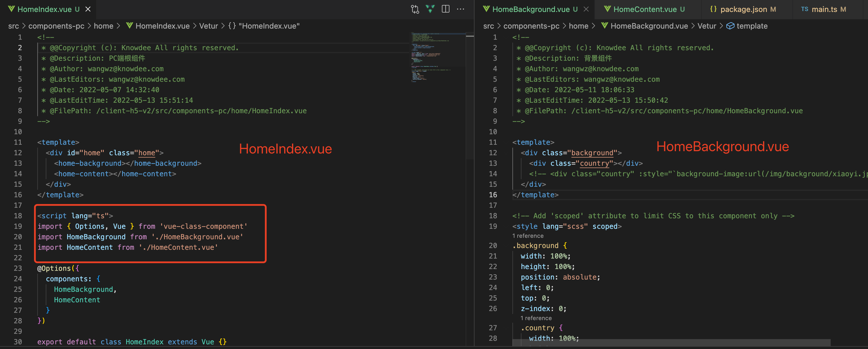Open home folder breadcrumb in right editor
The image size is (868, 349).
pyautogui.click(x=578, y=26)
